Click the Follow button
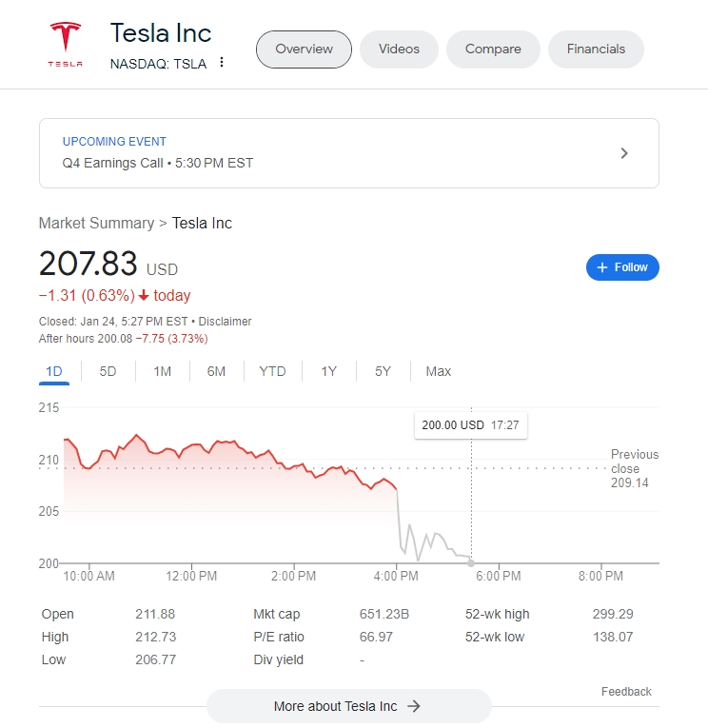 point(622,267)
